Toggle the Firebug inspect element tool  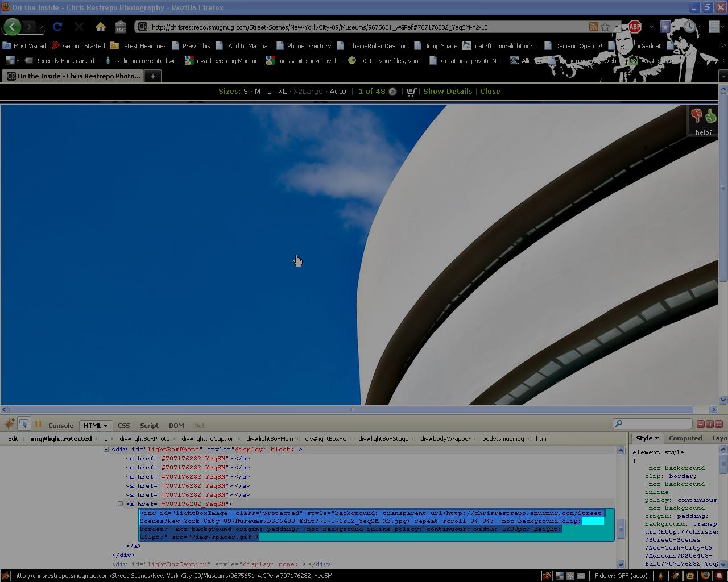click(24, 424)
